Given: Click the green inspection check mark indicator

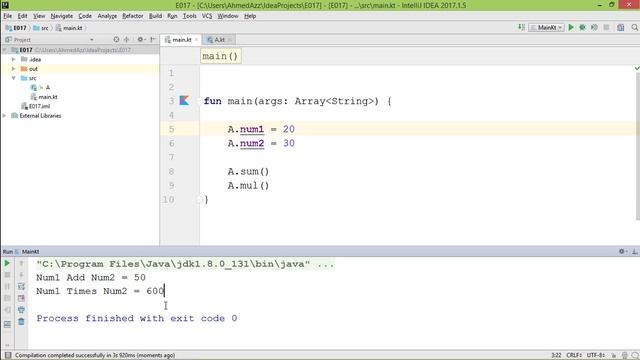Looking at the screenshot, I should click(637, 68).
